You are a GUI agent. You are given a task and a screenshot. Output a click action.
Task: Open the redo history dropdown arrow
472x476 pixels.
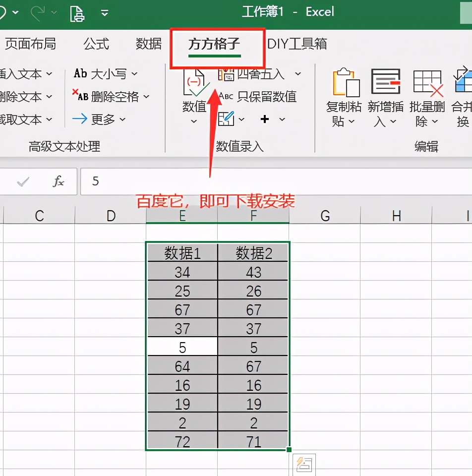54,12
